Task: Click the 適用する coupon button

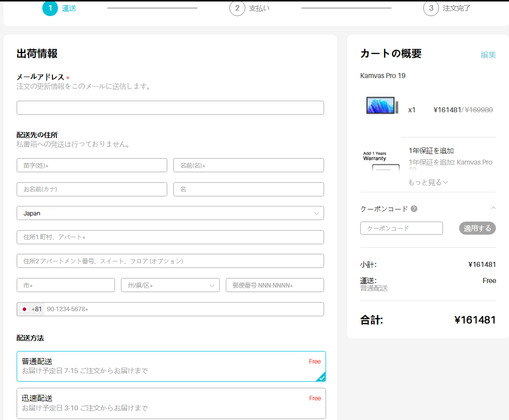Action: [477, 228]
